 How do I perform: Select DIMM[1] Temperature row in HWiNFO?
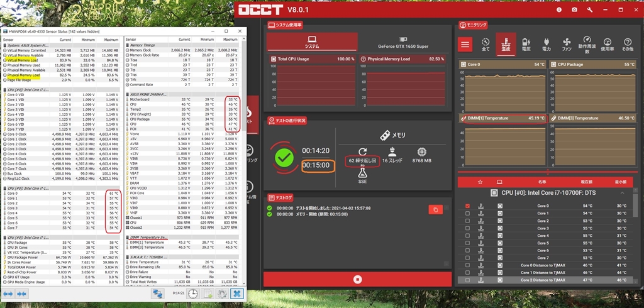coord(183,242)
